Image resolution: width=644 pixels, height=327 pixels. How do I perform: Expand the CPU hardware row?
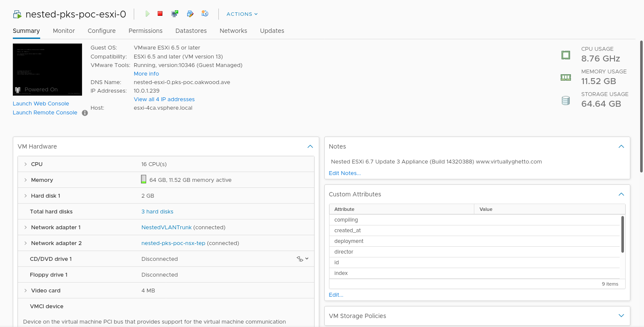point(25,164)
